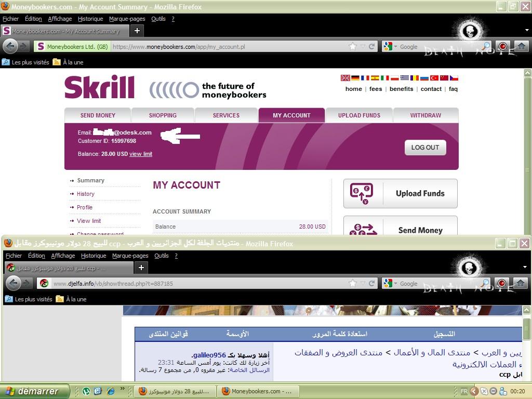Viewport: 532px width, 399px height.
Task: Open the fees link
Action: tap(376, 89)
